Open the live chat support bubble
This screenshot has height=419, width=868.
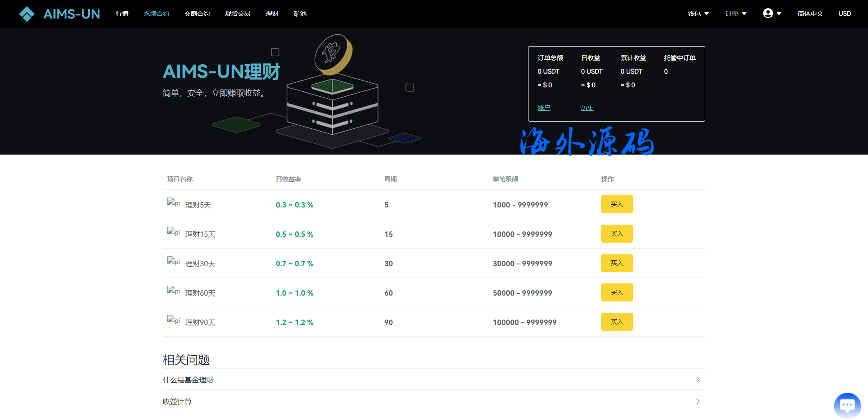click(847, 405)
